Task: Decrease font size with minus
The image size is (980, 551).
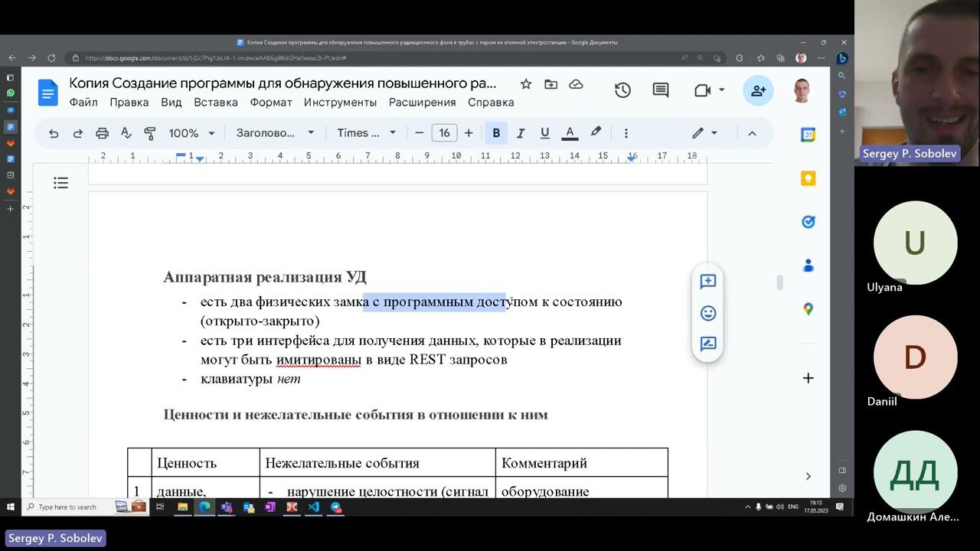Action: (419, 133)
